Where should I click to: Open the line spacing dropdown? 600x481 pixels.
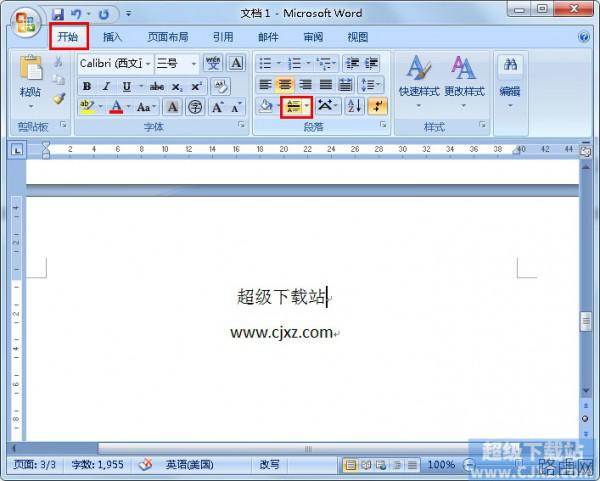point(370,84)
